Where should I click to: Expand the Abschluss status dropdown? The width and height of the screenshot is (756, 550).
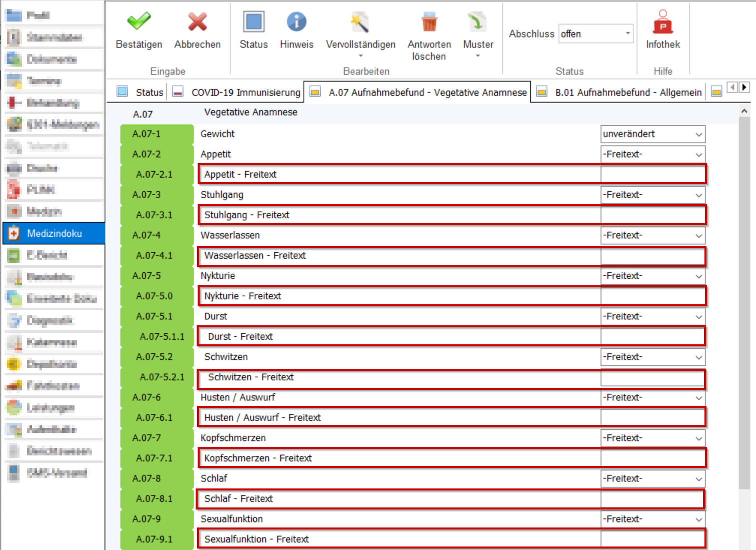tap(627, 34)
